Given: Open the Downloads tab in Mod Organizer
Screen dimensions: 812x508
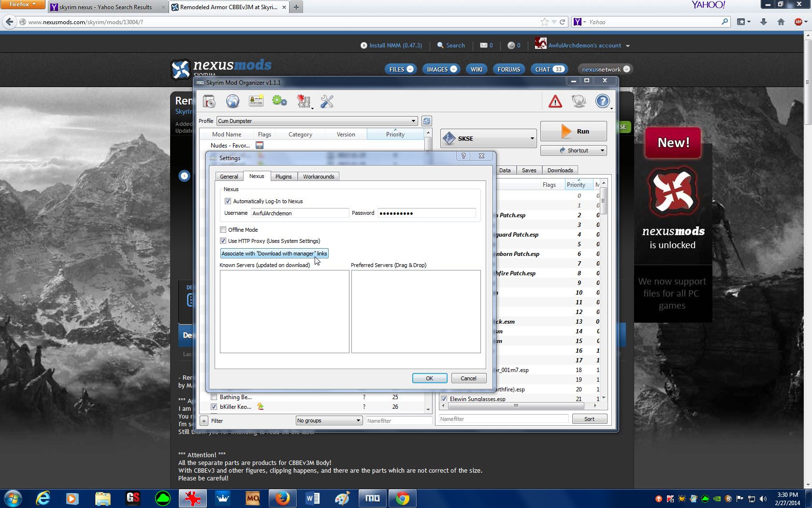Looking at the screenshot, I should [x=560, y=170].
